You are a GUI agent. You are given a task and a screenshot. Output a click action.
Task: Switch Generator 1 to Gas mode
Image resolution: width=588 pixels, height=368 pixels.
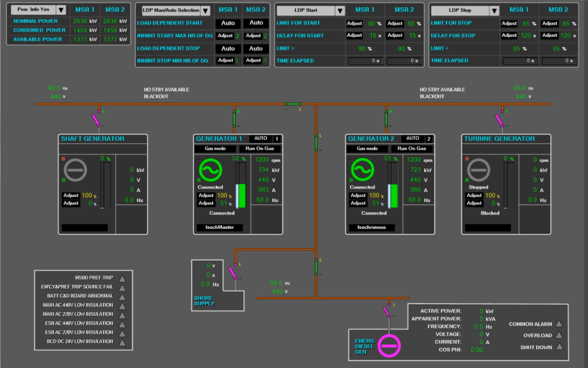[x=215, y=148]
